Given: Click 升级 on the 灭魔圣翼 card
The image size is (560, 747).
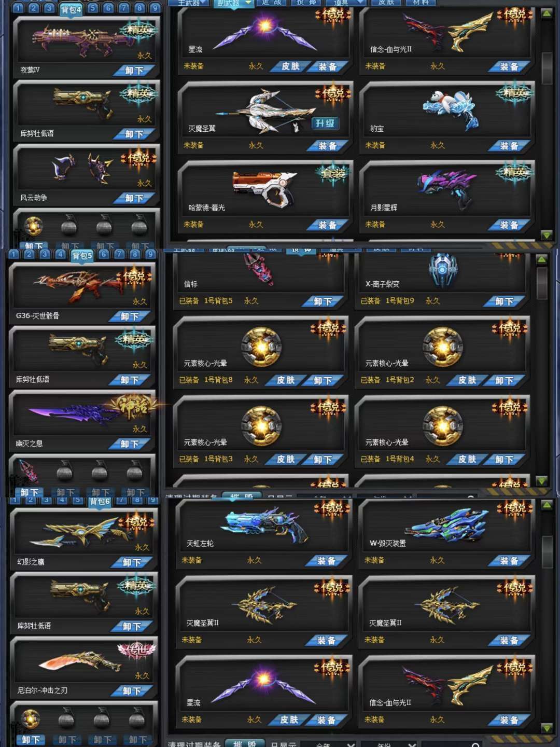Looking at the screenshot, I should [x=325, y=123].
